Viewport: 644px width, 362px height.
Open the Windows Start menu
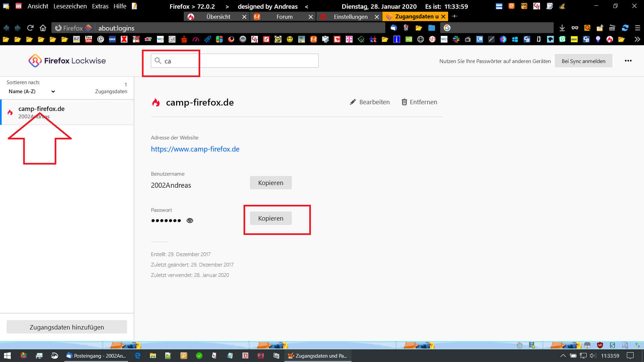(7, 356)
